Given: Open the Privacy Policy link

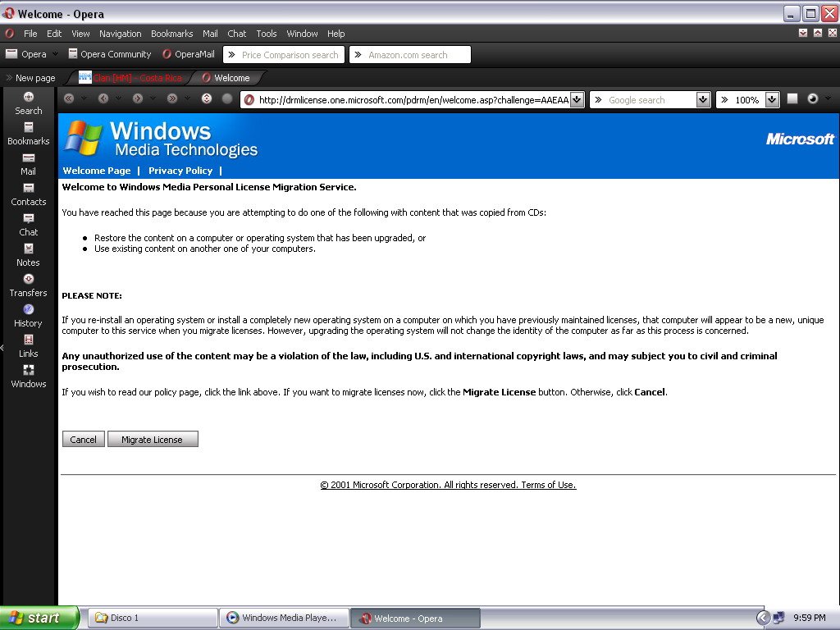Looking at the screenshot, I should [180, 171].
